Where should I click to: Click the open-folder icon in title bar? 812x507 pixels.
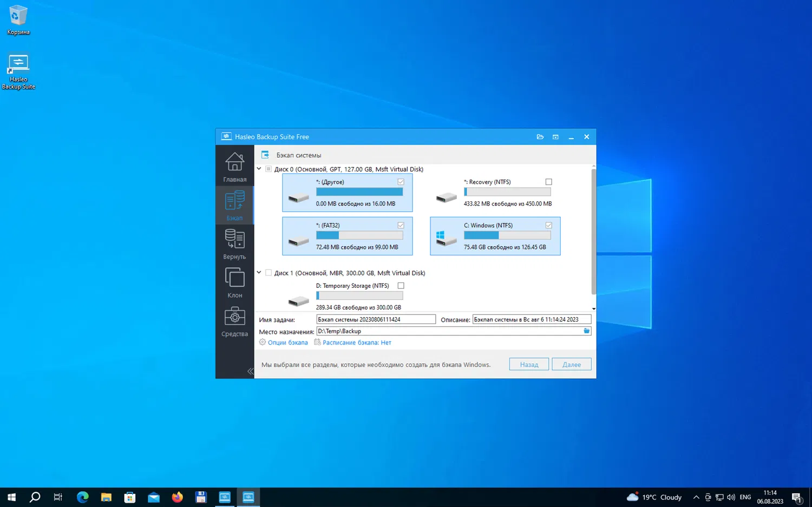[x=540, y=137]
